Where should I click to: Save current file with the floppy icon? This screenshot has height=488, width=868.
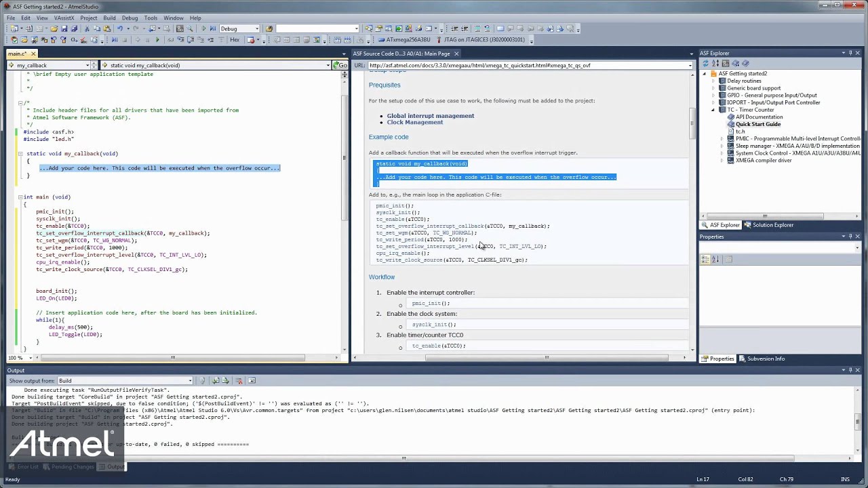pos(64,28)
